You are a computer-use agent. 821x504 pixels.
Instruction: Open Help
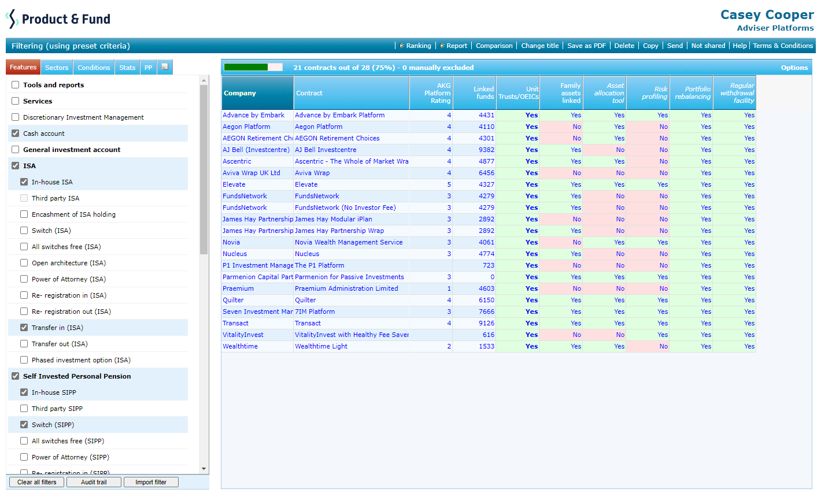coord(740,46)
